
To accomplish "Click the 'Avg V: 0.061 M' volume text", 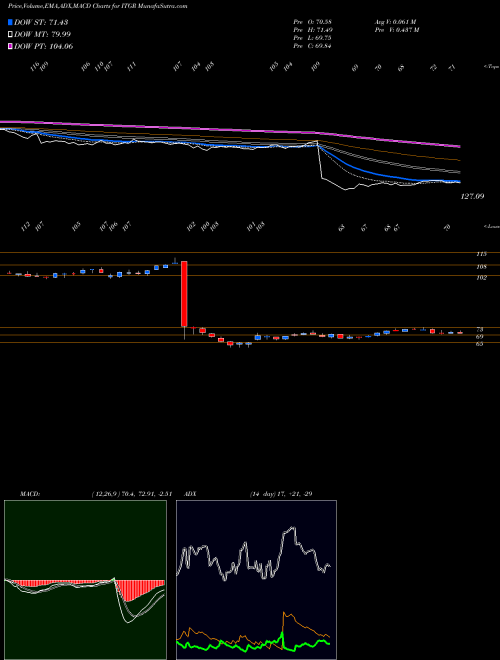I will pos(395,22).
